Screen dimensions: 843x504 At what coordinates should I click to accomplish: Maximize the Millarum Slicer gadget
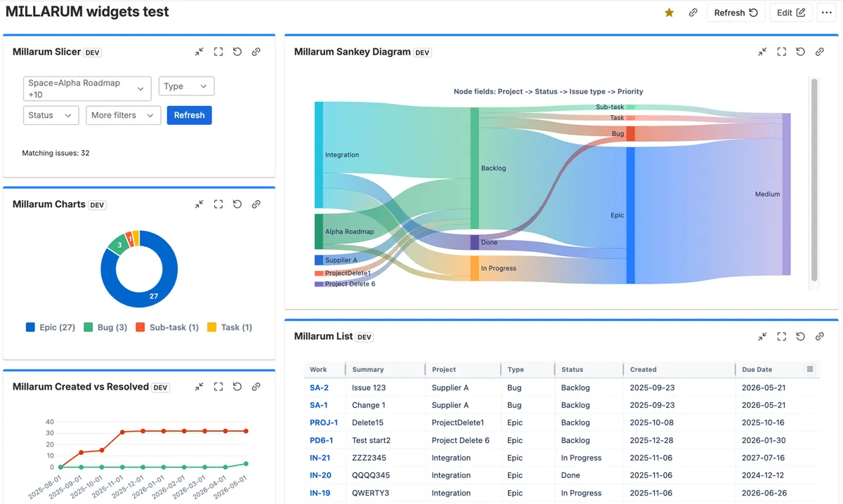pyautogui.click(x=218, y=52)
